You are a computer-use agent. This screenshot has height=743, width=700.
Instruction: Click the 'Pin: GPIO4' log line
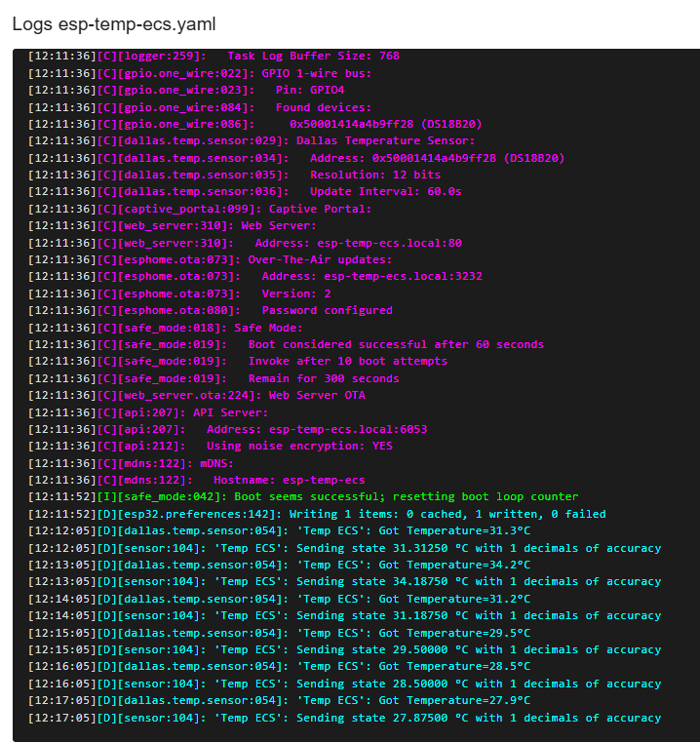[x=186, y=90]
